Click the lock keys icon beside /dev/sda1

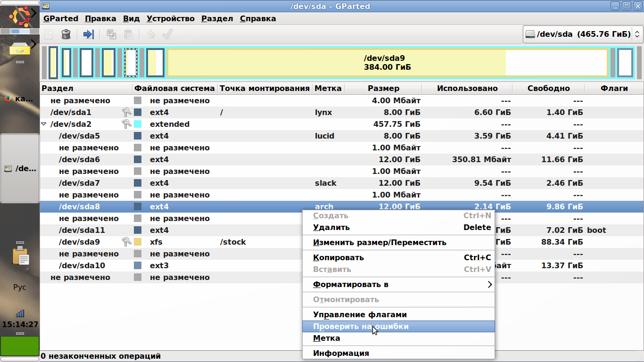pos(126,112)
